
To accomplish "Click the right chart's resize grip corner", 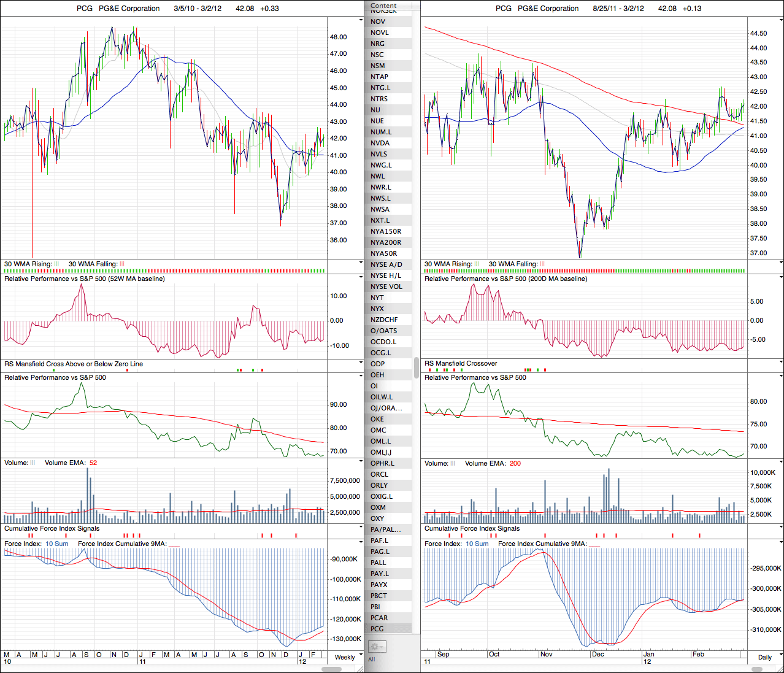I will [780, 669].
